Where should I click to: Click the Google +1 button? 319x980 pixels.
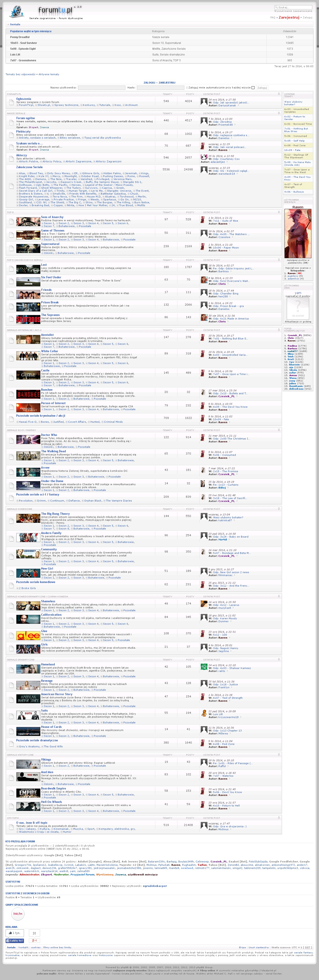(34, 940)
